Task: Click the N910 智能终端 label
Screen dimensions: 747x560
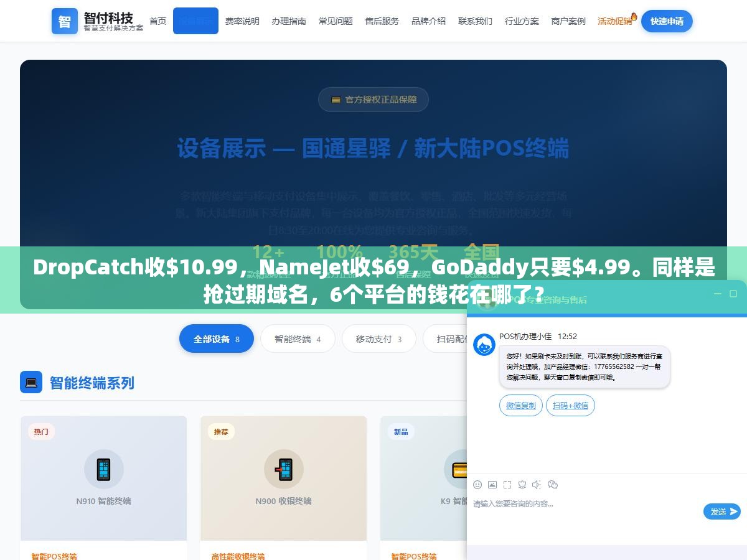Action: pyautogui.click(x=104, y=501)
